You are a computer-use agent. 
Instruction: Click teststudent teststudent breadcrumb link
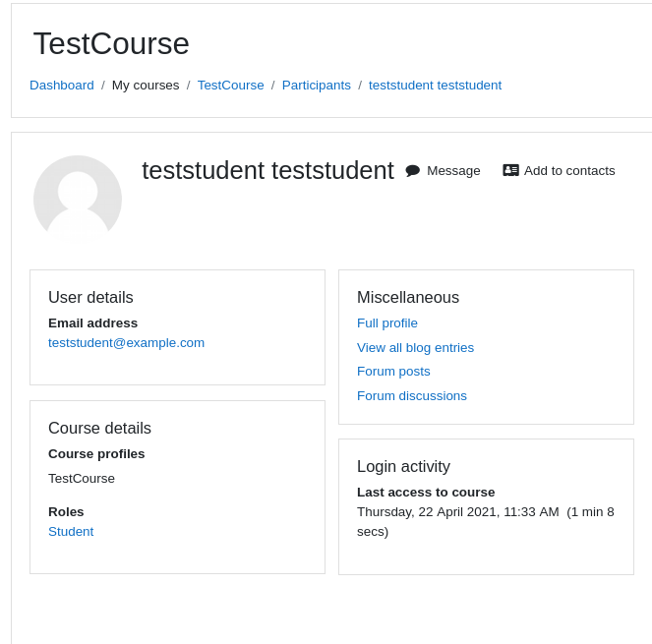click(x=435, y=86)
